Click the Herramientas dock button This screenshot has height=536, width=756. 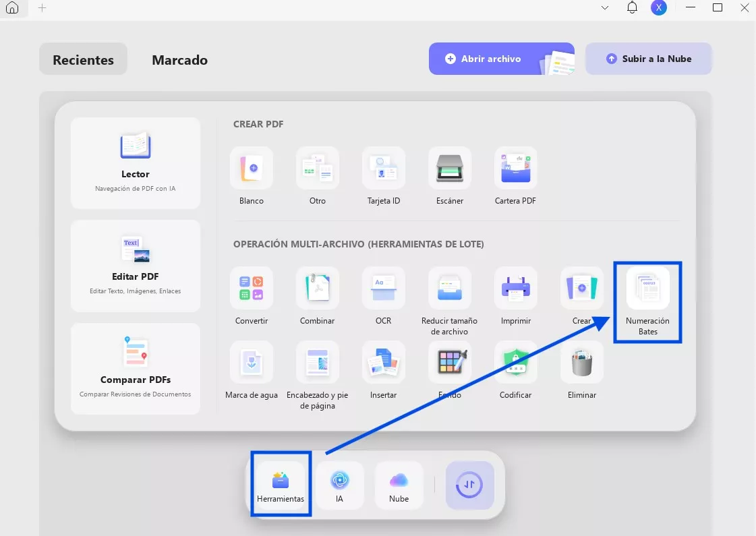coord(281,485)
